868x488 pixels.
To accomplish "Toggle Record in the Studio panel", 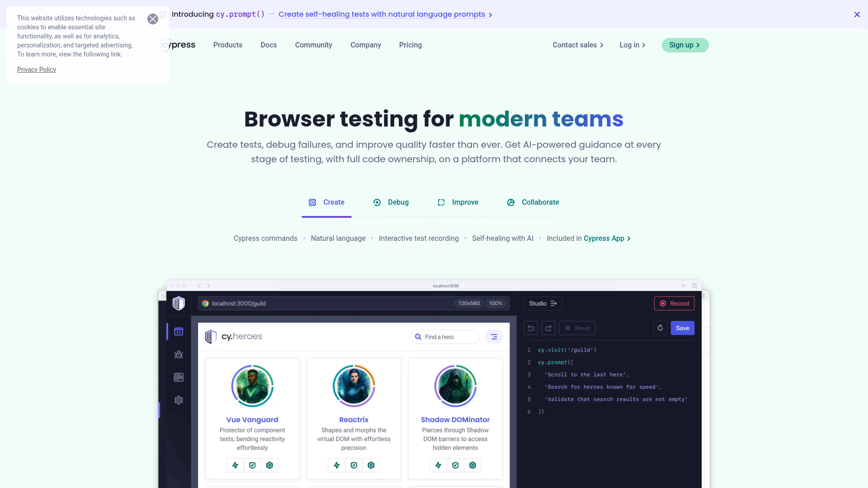I will (674, 303).
